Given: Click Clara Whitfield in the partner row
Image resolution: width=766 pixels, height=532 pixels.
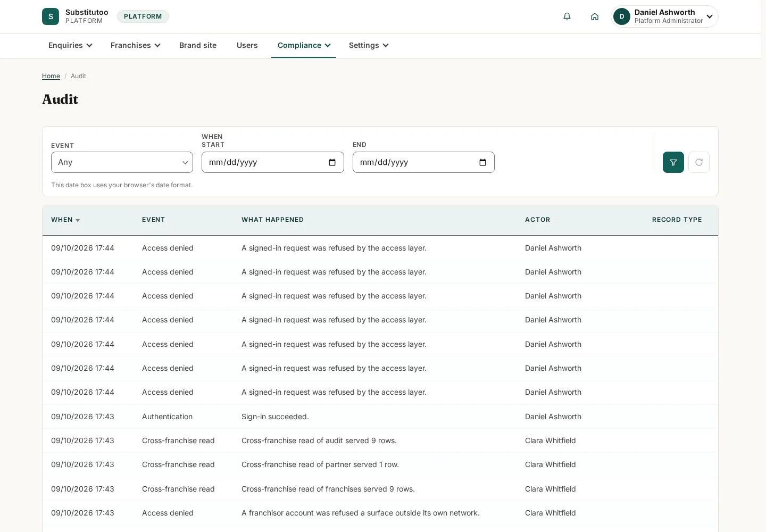Looking at the screenshot, I should point(551,464).
